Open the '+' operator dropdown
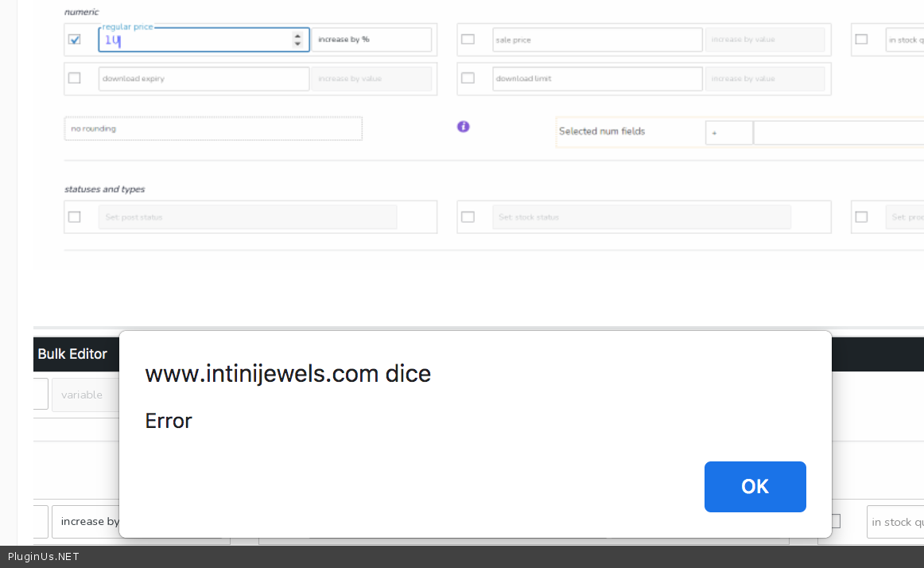Screen dimensions: 924x568 click(x=728, y=133)
